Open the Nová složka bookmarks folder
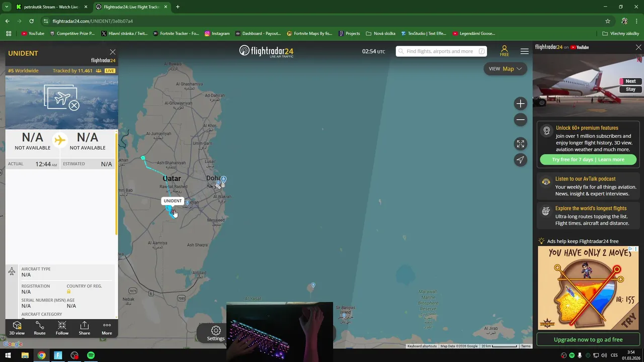The image size is (644, 362). pyautogui.click(x=380, y=34)
